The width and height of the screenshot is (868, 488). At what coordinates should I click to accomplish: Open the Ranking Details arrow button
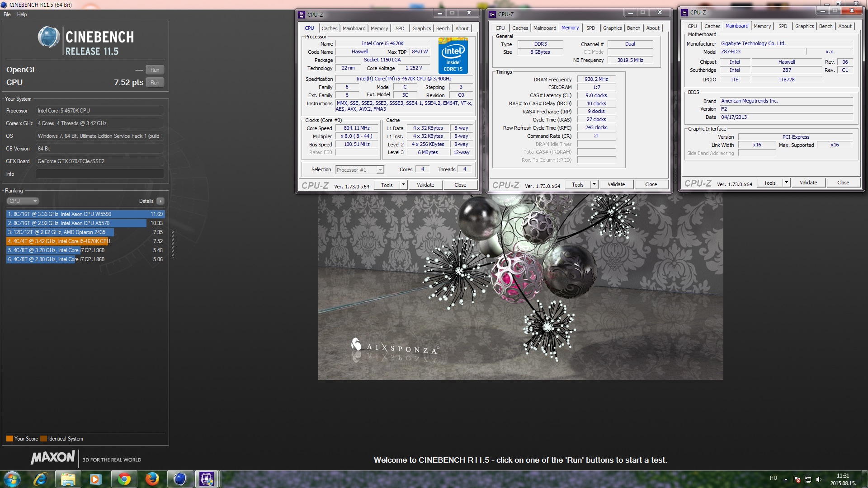[x=160, y=201]
